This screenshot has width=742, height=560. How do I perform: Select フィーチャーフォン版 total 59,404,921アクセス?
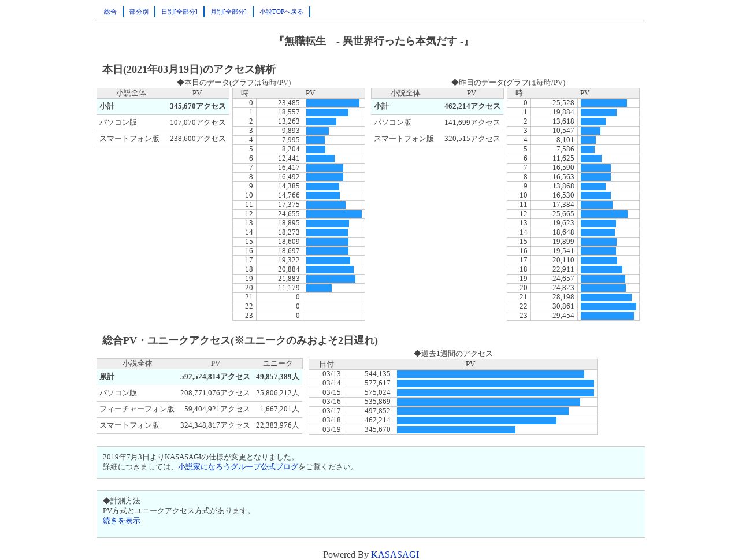pos(217,409)
